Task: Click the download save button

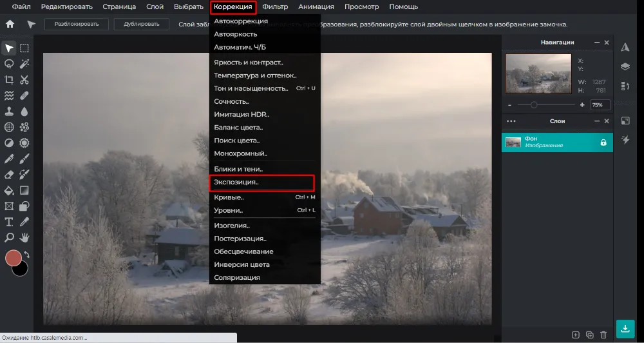Action: pos(625,329)
